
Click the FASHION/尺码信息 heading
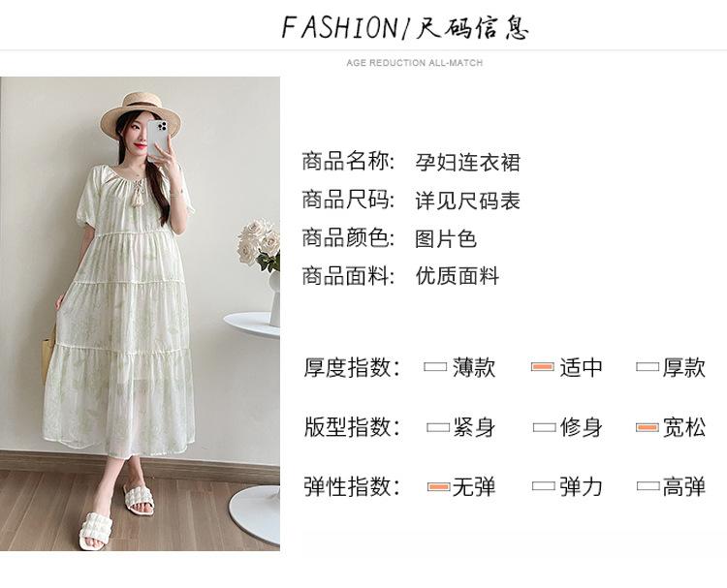[x=405, y=27]
